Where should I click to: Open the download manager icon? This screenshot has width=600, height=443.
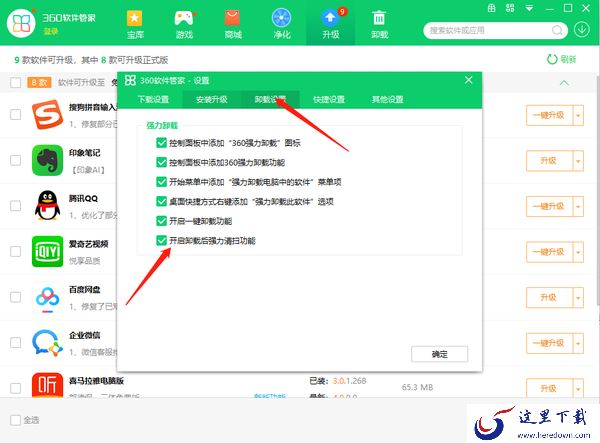click(x=582, y=30)
